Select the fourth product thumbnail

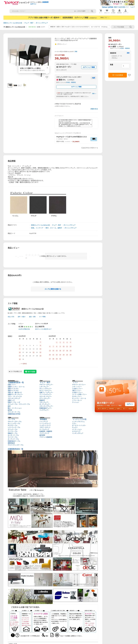(25, 85)
